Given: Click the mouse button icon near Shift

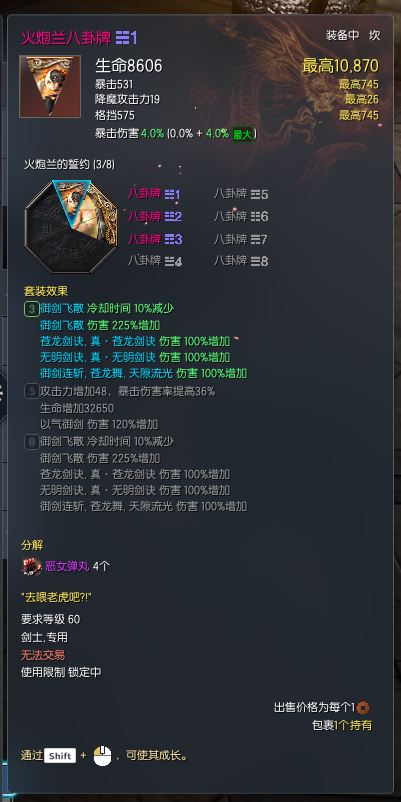Looking at the screenshot, I should point(102,755).
